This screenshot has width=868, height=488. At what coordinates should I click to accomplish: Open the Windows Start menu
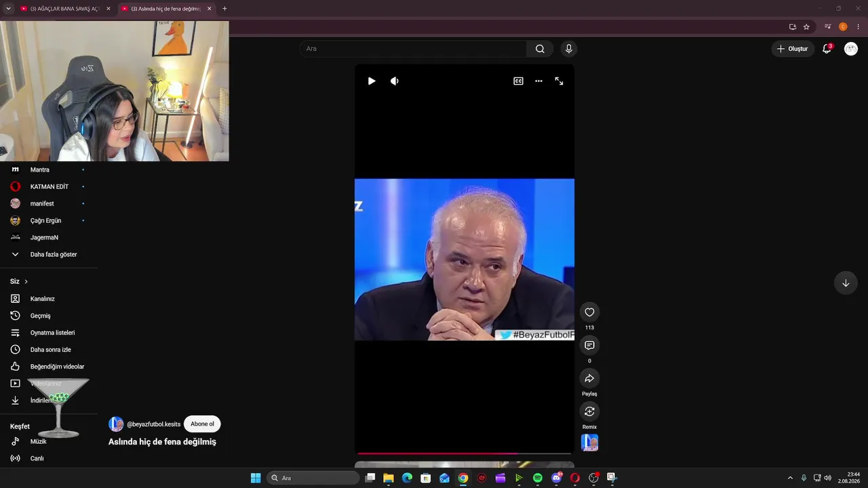pyautogui.click(x=256, y=478)
